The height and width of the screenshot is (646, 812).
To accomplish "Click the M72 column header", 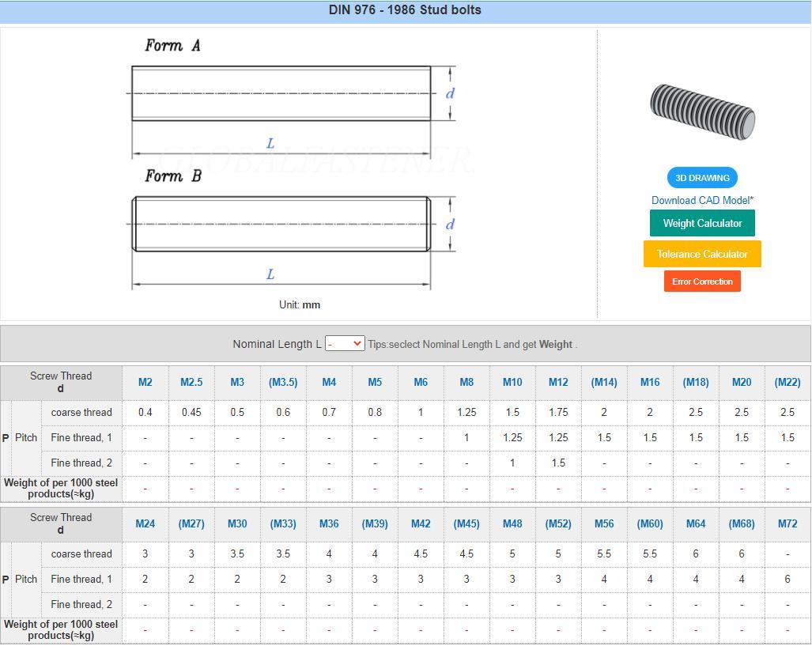I will (787, 523).
